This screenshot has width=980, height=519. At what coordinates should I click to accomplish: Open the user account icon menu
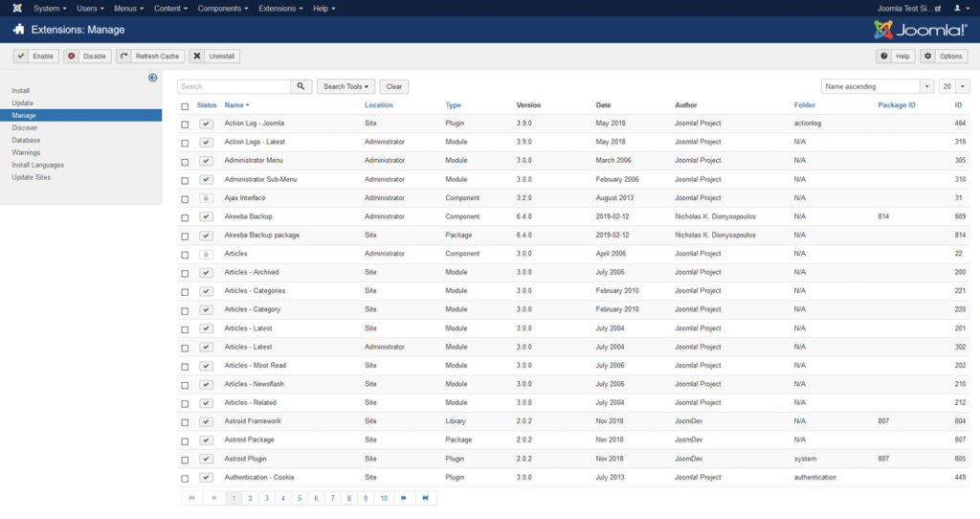(960, 8)
